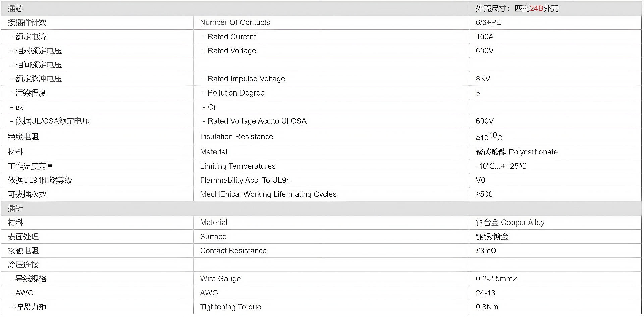Click '聚碳酸酯 Polycarbonate' material value
Screen dimensions: 644x317
pyautogui.click(x=517, y=152)
